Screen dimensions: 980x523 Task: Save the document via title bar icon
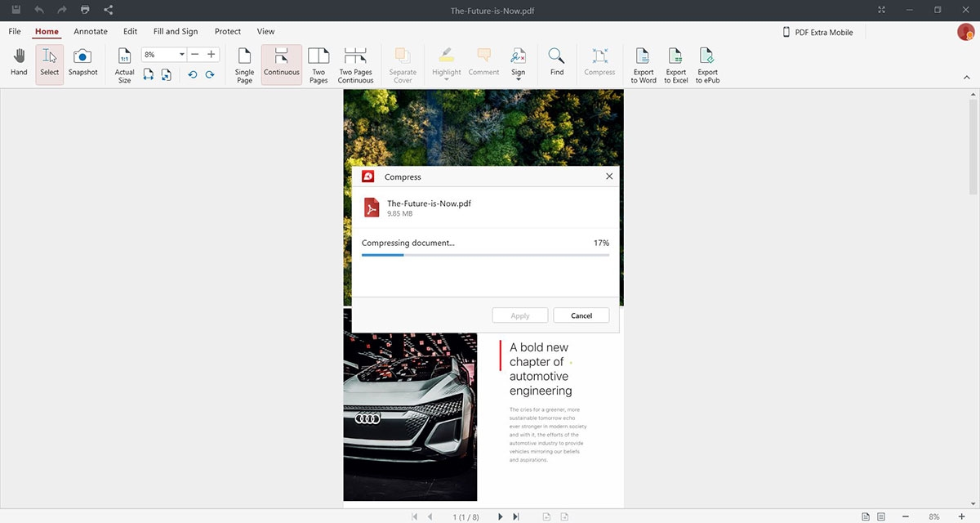[16, 10]
